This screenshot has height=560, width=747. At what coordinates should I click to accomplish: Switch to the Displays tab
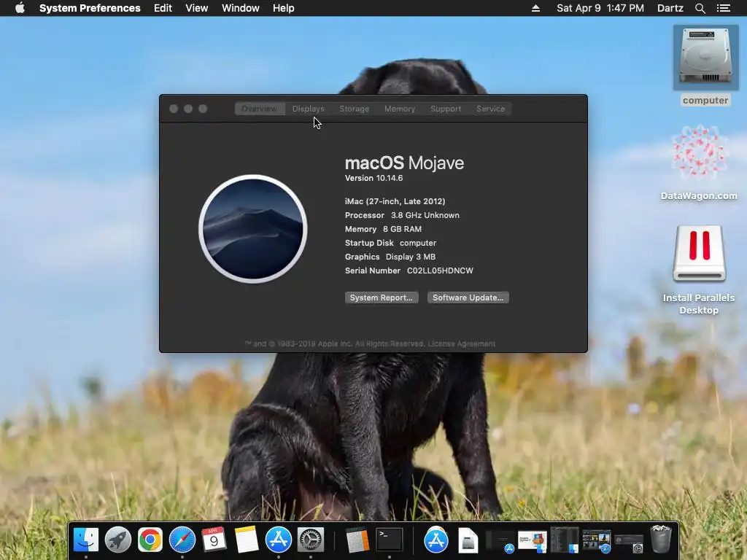click(309, 109)
